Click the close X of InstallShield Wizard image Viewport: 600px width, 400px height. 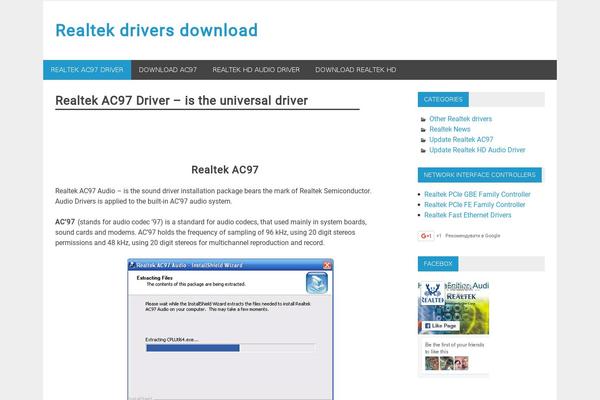(x=327, y=265)
